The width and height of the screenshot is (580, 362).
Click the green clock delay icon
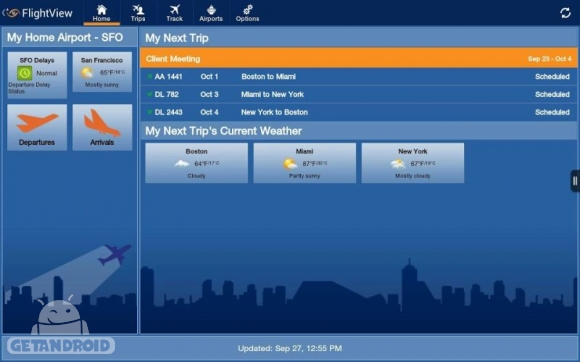(25, 73)
